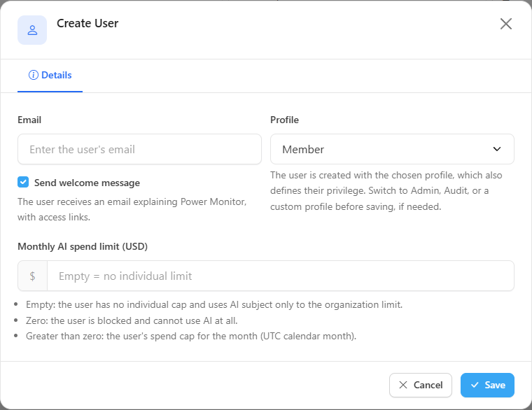
Task: Open the Details tab
Action: (x=50, y=75)
